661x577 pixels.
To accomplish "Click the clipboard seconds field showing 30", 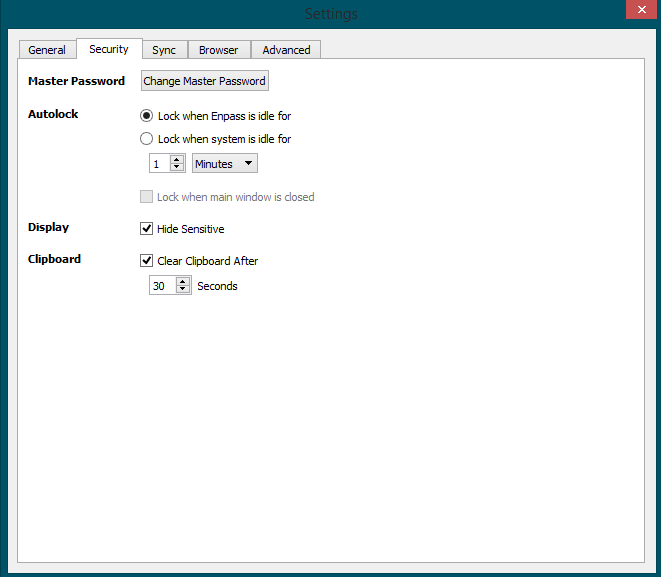I will point(163,285).
